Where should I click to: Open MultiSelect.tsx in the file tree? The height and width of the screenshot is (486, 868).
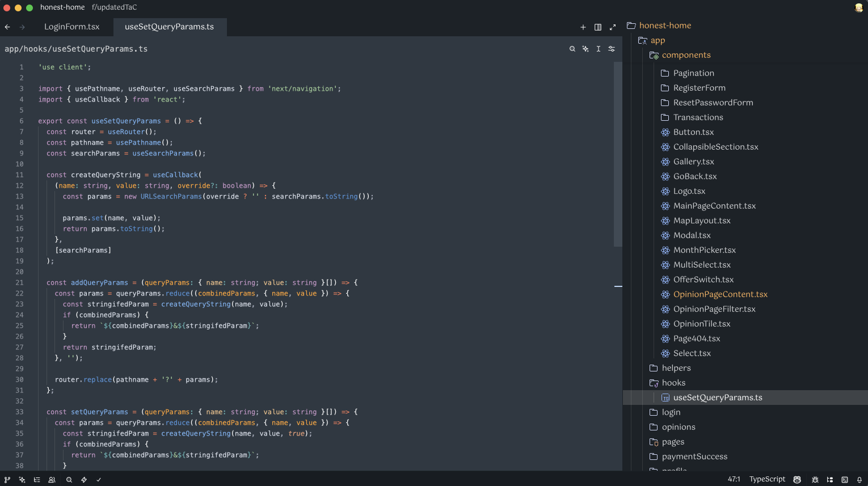tap(696, 265)
